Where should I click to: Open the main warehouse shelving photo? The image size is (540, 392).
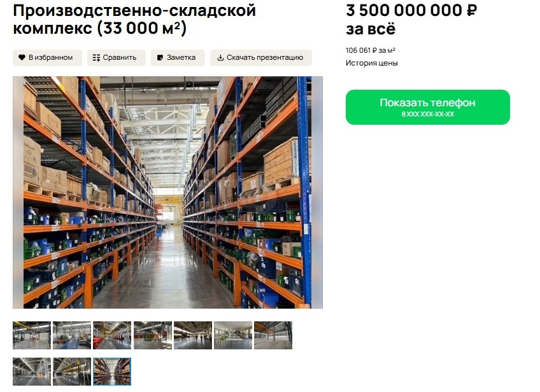coord(167,192)
